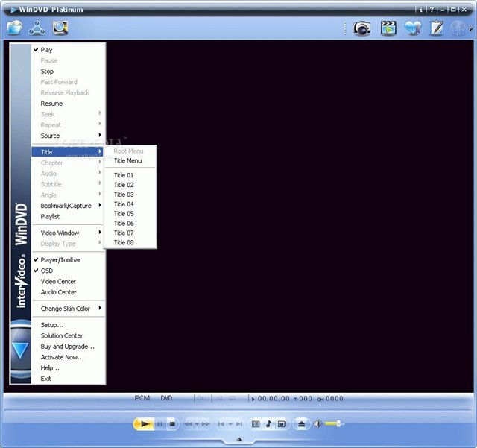The height and width of the screenshot is (448, 477).
Task: Click the info button in title bar
Action: coord(420,10)
